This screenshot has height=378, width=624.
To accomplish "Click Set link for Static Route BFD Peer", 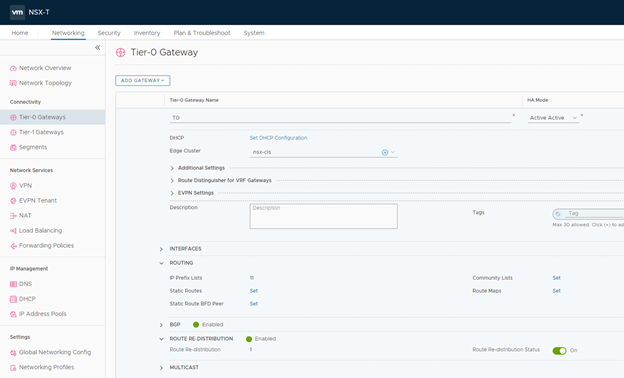I will (254, 304).
